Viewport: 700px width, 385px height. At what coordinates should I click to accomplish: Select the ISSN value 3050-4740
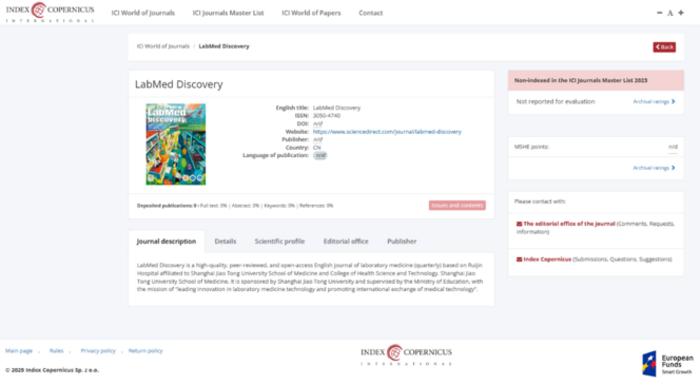tap(327, 116)
